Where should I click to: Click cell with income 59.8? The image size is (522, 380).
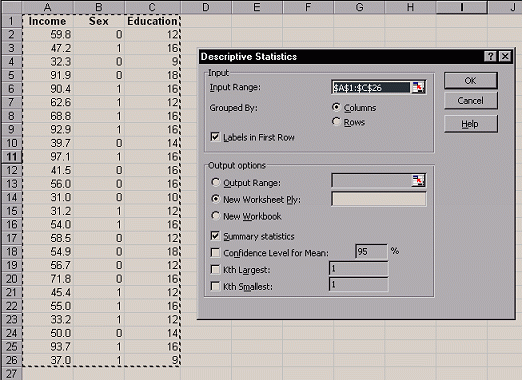[48, 35]
